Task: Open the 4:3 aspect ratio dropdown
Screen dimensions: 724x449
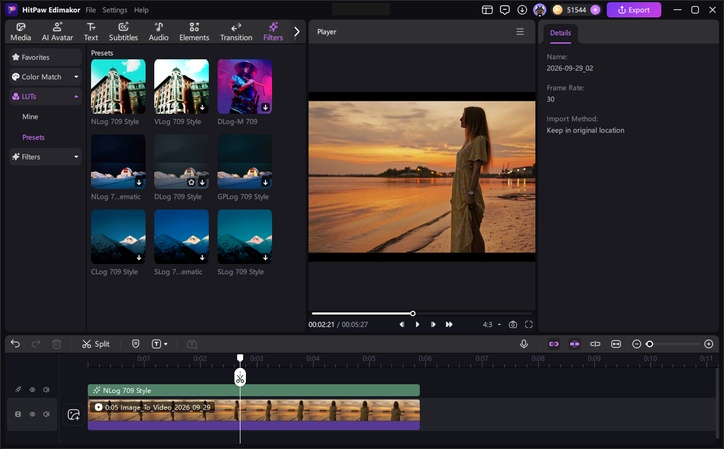Action: tap(492, 325)
